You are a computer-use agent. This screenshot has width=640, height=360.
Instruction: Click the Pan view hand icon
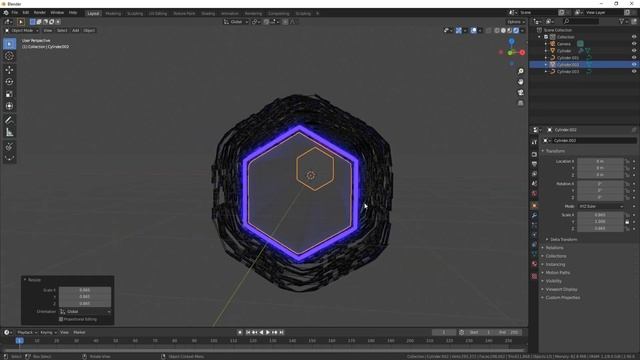click(520, 82)
